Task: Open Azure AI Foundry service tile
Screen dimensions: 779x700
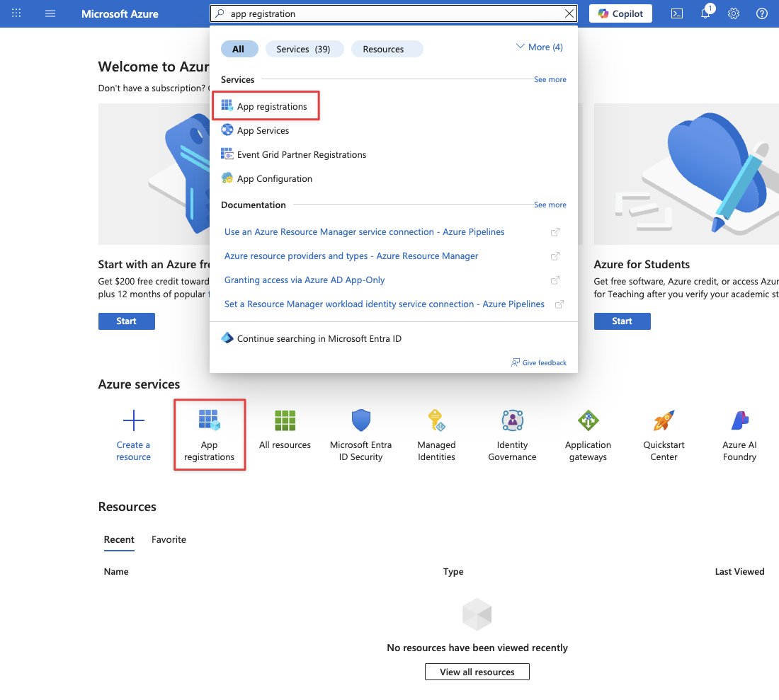Action: pos(740,435)
